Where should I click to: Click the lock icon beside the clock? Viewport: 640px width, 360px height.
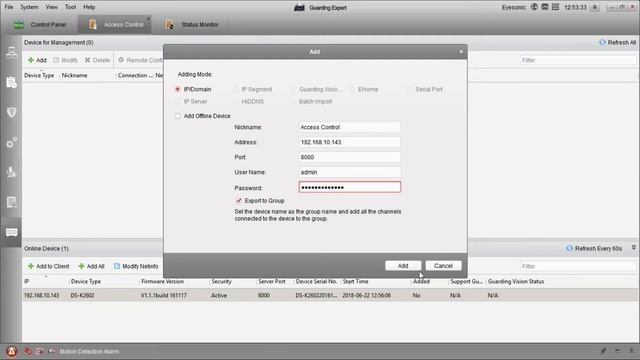click(x=595, y=7)
